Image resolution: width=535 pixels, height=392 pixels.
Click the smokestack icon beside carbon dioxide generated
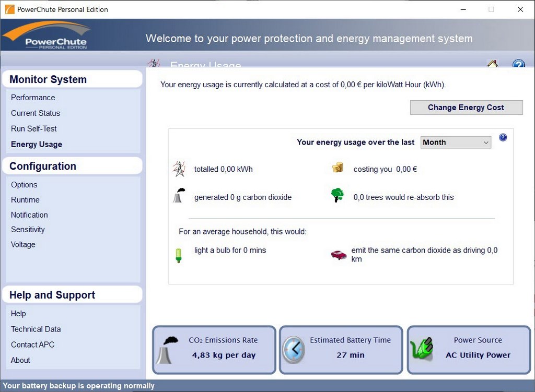(x=179, y=195)
